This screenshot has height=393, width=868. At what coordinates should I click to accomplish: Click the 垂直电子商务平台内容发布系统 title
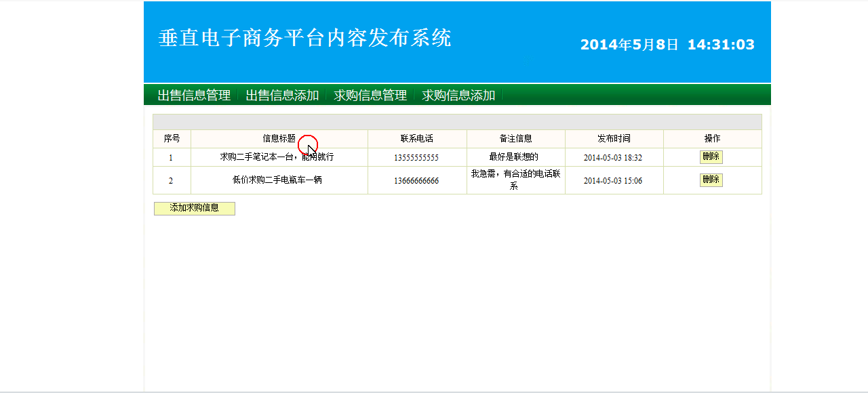(x=304, y=38)
